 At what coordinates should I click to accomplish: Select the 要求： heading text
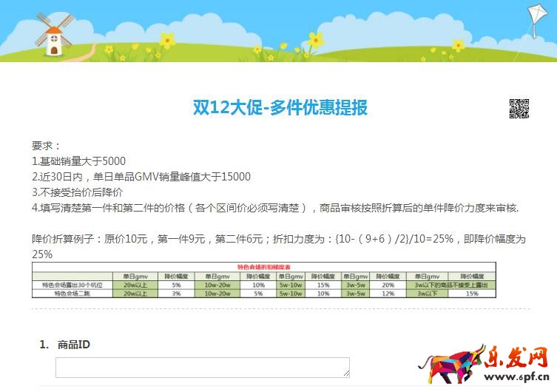click(46, 146)
